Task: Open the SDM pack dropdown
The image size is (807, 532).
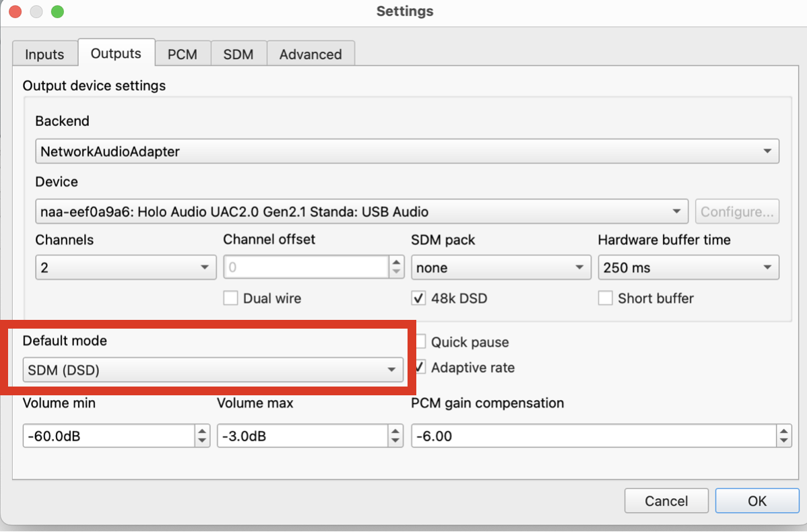Action: click(501, 267)
